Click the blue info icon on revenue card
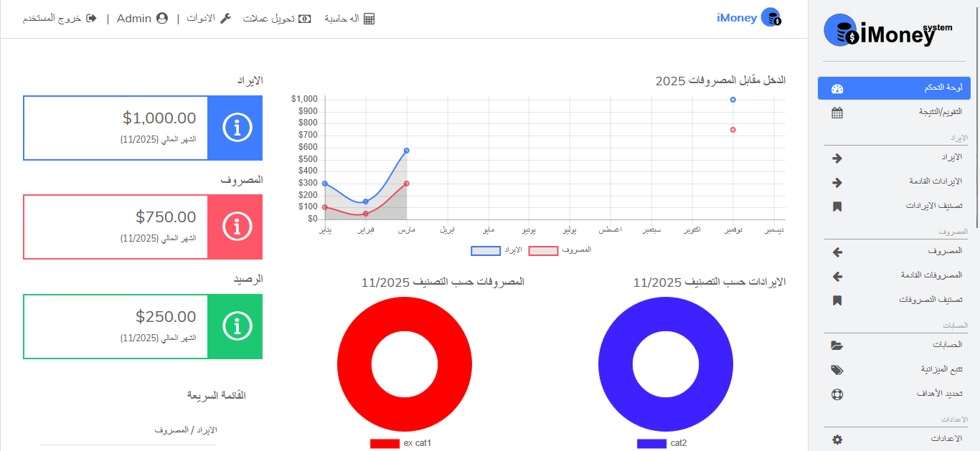Screen dimensions: 980x451 pyautogui.click(x=236, y=128)
